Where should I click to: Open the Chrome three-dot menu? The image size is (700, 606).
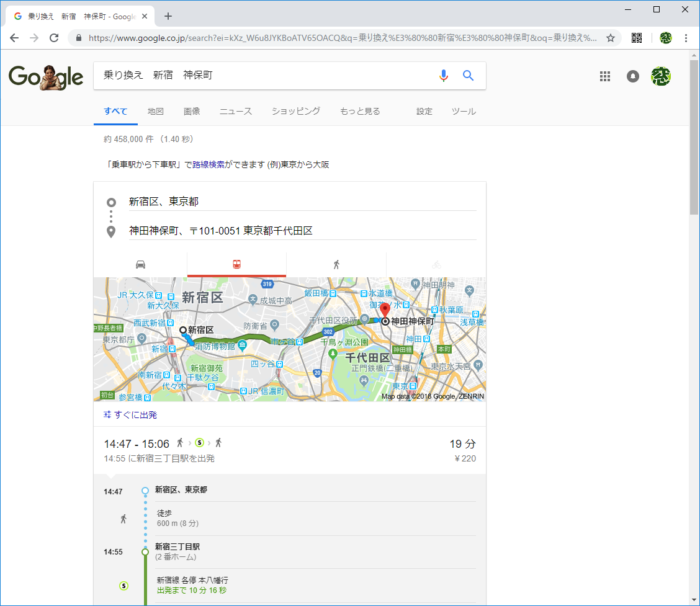pyautogui.click(x=686, y=38)
